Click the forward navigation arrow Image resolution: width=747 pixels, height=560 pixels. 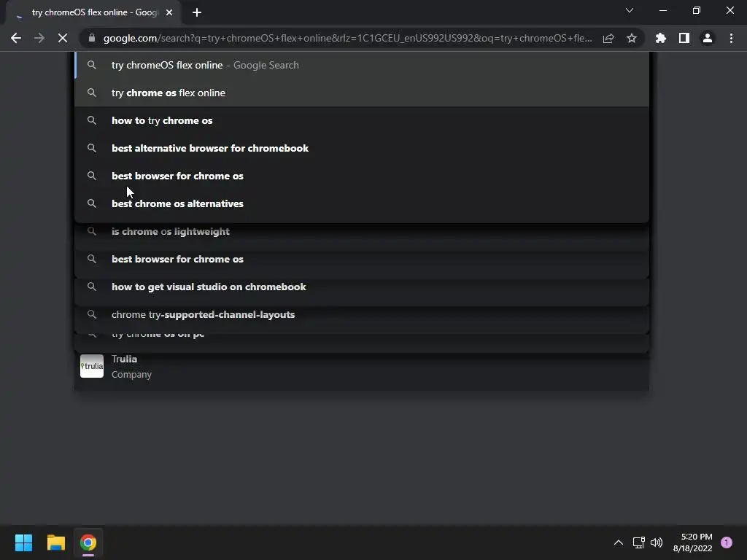coord(39,38)
